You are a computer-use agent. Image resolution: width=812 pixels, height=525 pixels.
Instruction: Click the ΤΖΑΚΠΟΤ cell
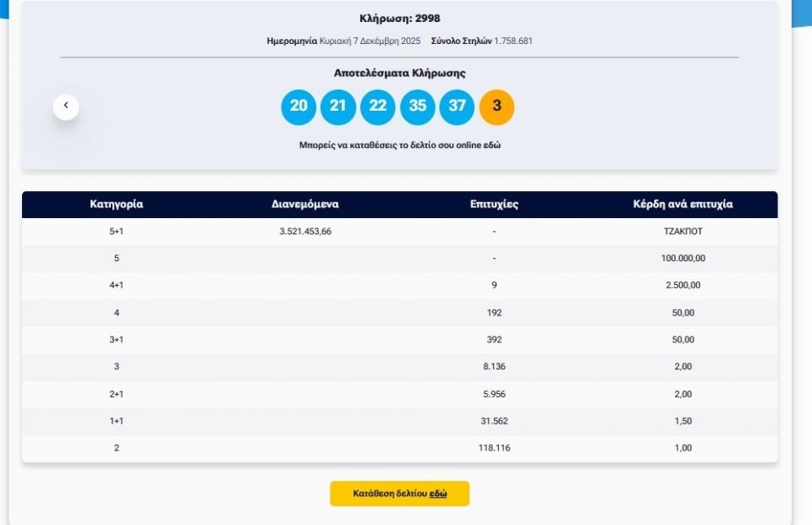683,231
